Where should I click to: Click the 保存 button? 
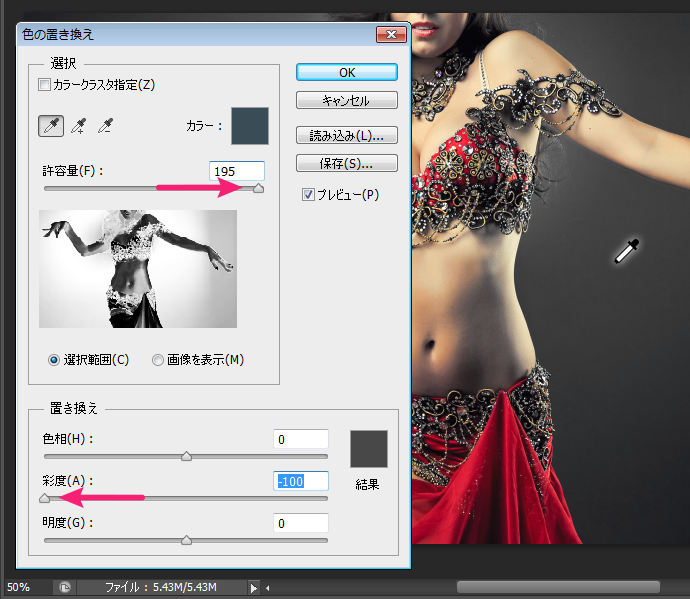click(346, 163)
